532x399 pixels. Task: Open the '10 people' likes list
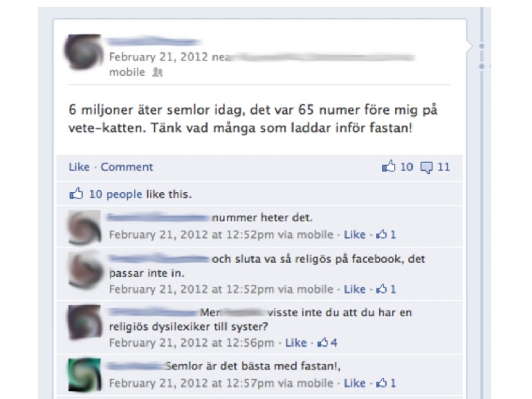(116, 194)
